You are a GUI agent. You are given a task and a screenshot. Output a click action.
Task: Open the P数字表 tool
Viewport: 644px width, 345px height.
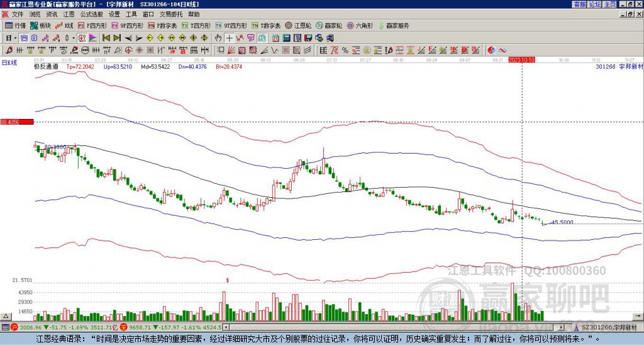(x=163, y=25)
